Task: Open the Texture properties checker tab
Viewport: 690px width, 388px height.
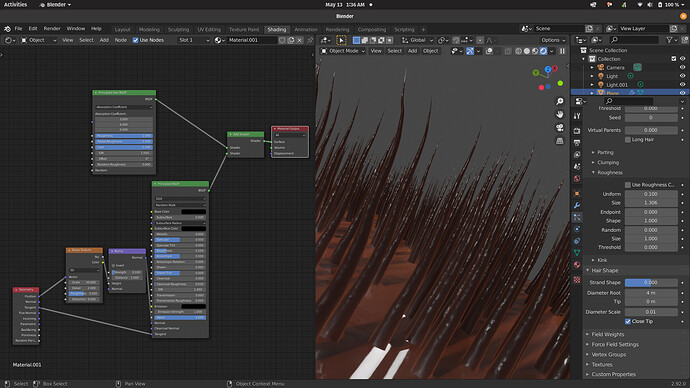Action: [577, 280]
